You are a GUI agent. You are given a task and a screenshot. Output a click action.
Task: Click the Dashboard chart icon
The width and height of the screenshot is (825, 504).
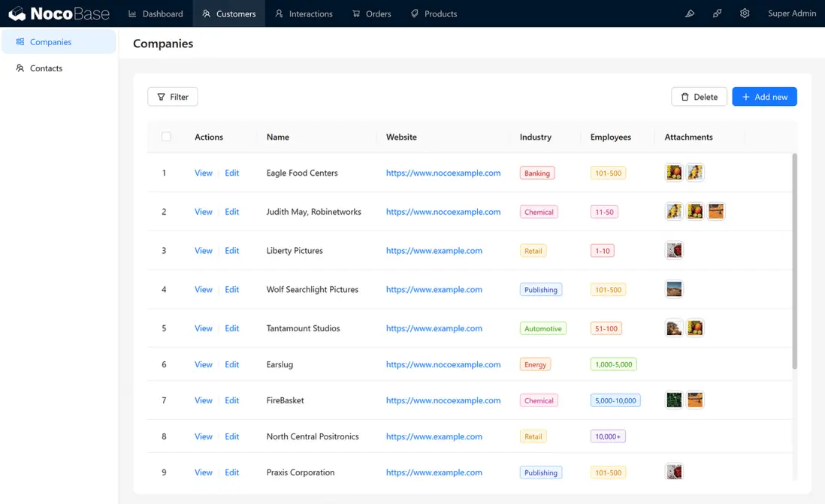(133, 14)
